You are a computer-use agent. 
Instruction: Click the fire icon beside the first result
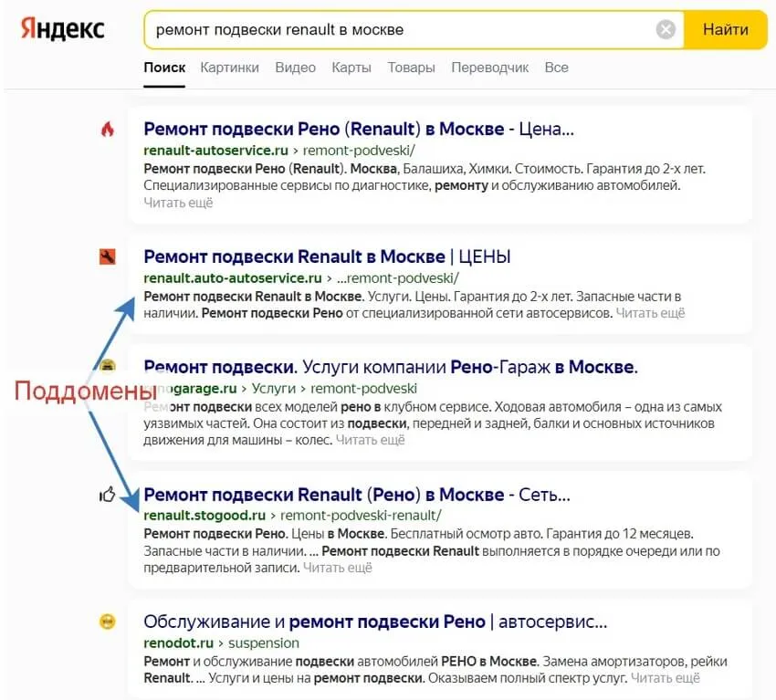110,131
